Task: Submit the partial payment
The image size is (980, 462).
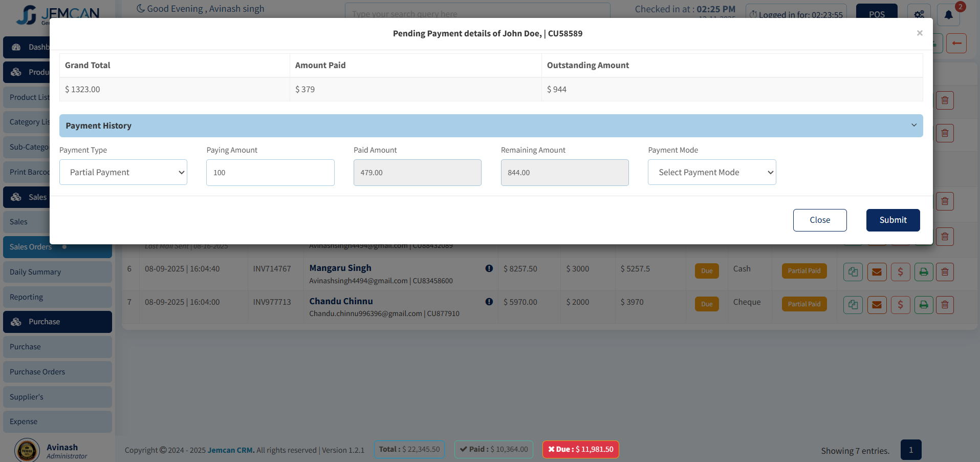Action: [x=892, y=220]
